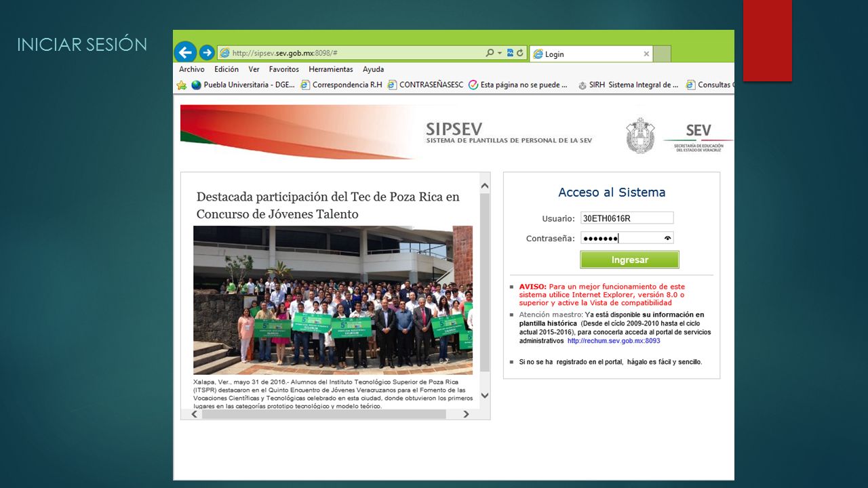Click the 'Destacada participación del Tec' headline
Image resolution: width=868 pixels, height=488 pixels.
tap(328, 205)
